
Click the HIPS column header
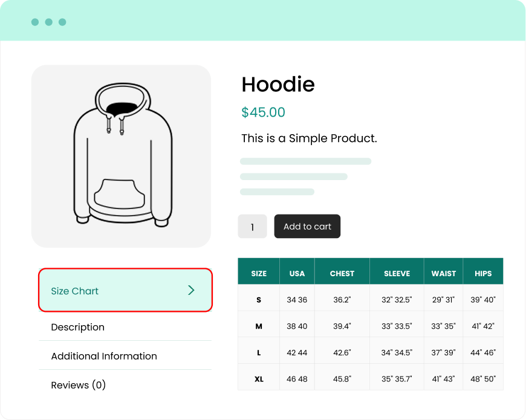(x=483, y=274)
